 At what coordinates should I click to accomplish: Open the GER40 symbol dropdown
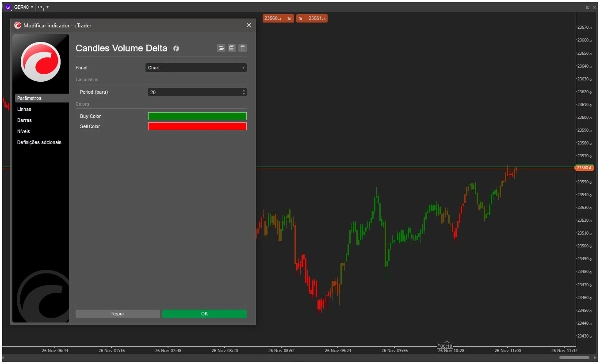(x=23, y=7)
